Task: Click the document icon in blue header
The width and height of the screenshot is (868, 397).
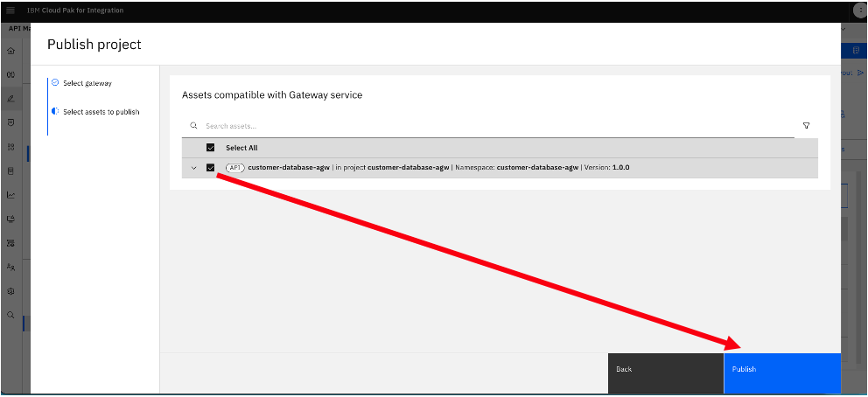Action: [856, 51]
